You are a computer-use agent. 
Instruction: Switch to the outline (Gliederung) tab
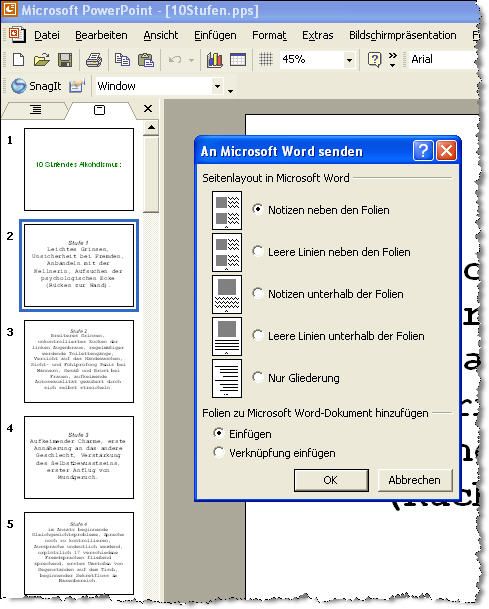(x=35, y=110)
